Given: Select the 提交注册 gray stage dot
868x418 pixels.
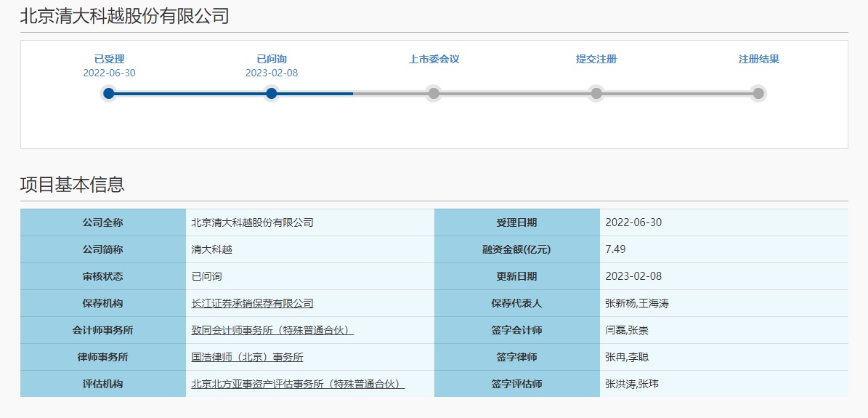Looking at the screenshot, I should 596,93.
